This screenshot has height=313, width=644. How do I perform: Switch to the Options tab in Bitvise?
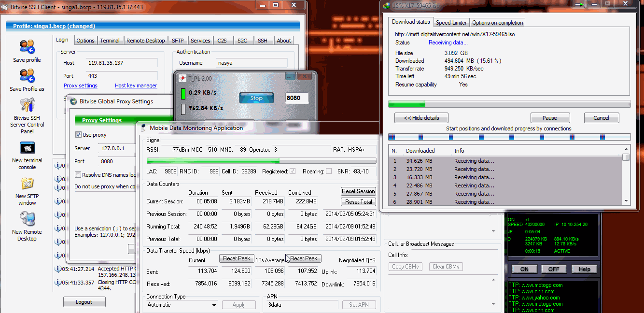(x=85, y=41)
